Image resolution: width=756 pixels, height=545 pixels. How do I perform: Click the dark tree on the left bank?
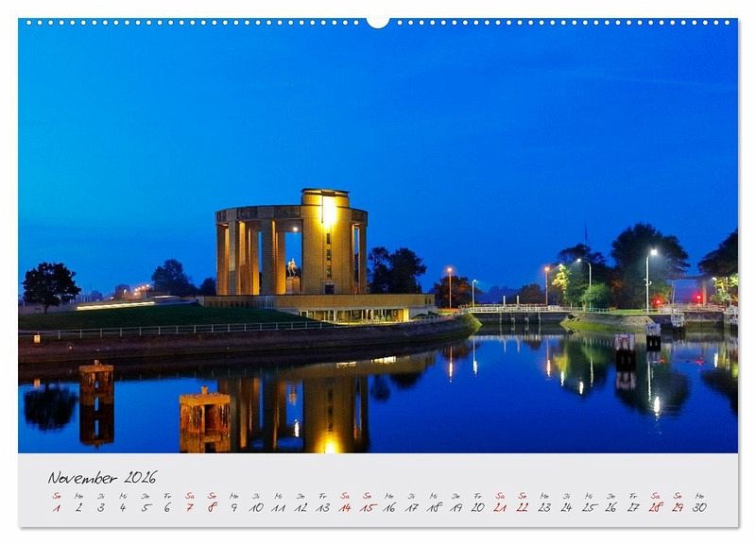[x=49, y=283]
